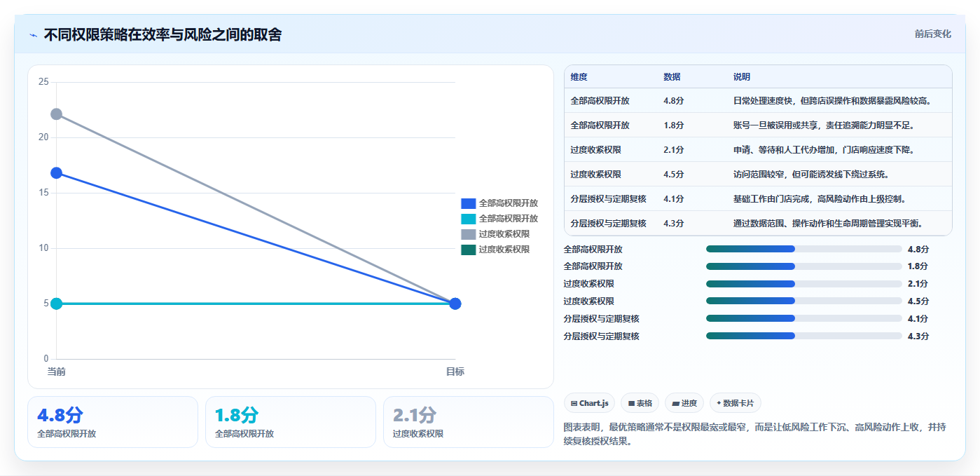
Task: Click the progress bar showing 4.3分
Action: click(804, 336)
